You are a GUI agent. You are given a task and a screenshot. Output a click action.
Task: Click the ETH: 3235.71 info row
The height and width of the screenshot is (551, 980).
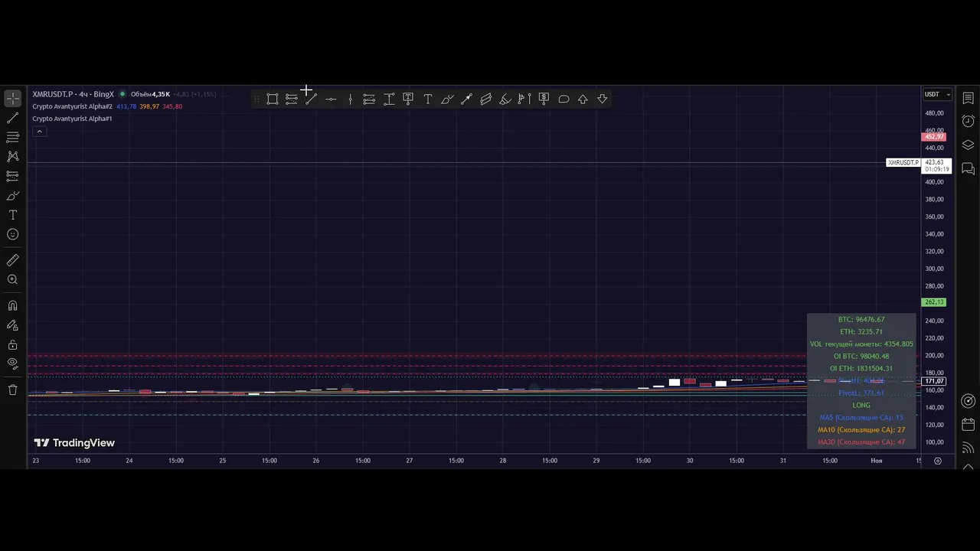861,332
